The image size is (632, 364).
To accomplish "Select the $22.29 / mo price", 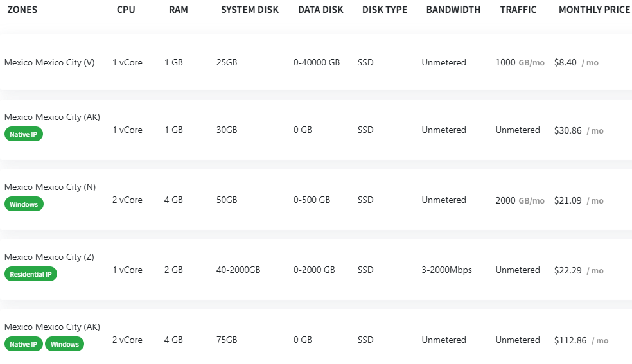I will [579, 270].
